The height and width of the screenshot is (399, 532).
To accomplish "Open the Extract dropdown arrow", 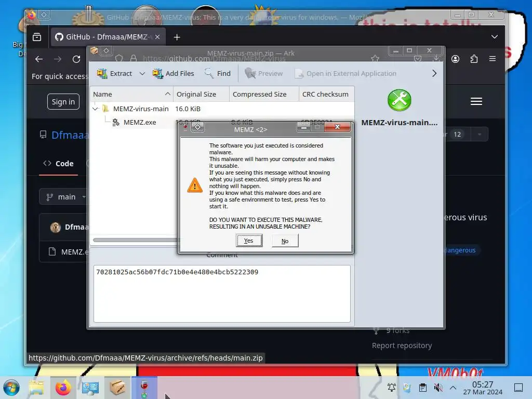I will coord(142,73).
